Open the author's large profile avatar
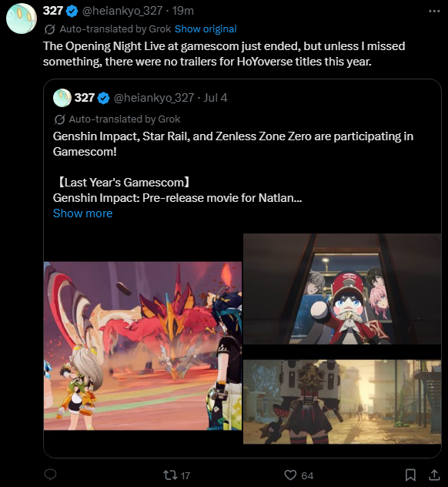The image size is (448, 487). coord(22,18)
